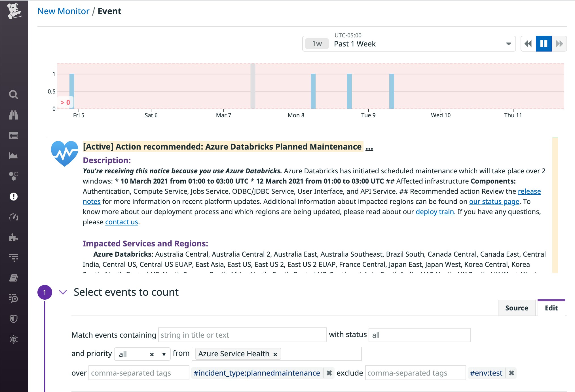The image size is (575, 392).
Task: Pause live graph updates
Action: [544, 44]
